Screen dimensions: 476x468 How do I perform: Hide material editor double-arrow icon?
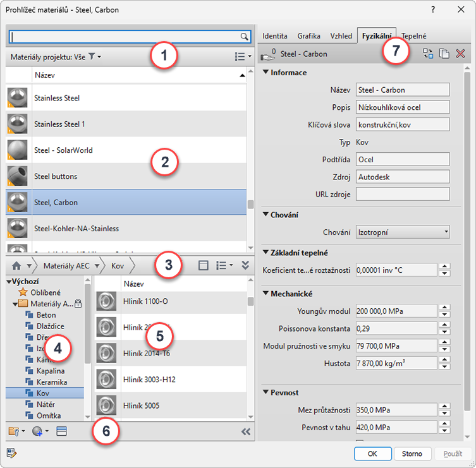pyautogui.click(x=246, y=431)
